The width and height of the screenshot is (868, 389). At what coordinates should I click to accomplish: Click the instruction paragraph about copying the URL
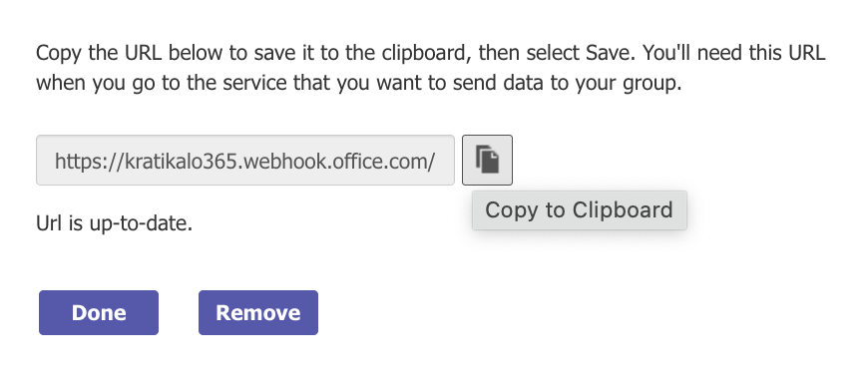point(431,68)
